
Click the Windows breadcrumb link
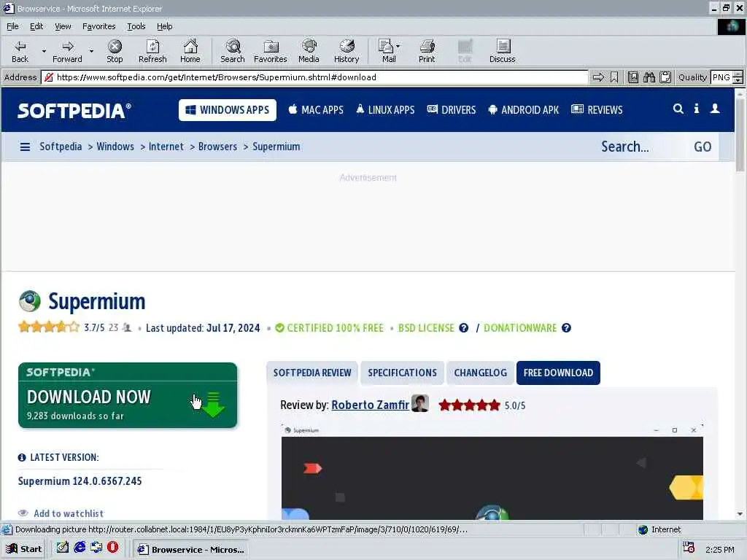click(x=115, y=147)
